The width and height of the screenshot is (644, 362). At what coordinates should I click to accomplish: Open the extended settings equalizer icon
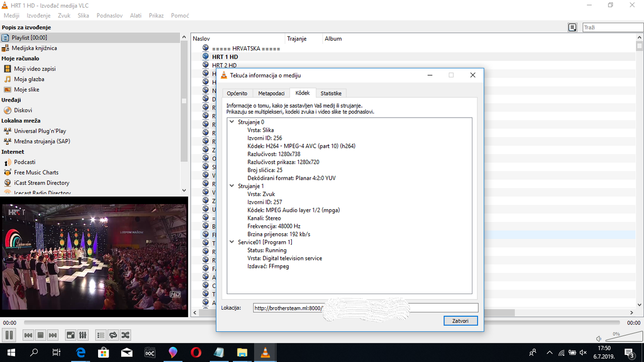point(83,335)
